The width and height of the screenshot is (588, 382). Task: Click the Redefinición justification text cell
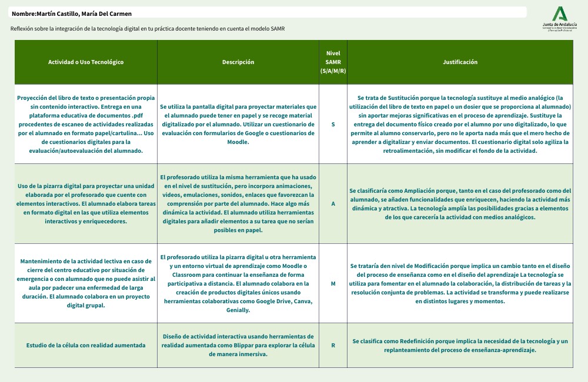[x=460, y=345]
